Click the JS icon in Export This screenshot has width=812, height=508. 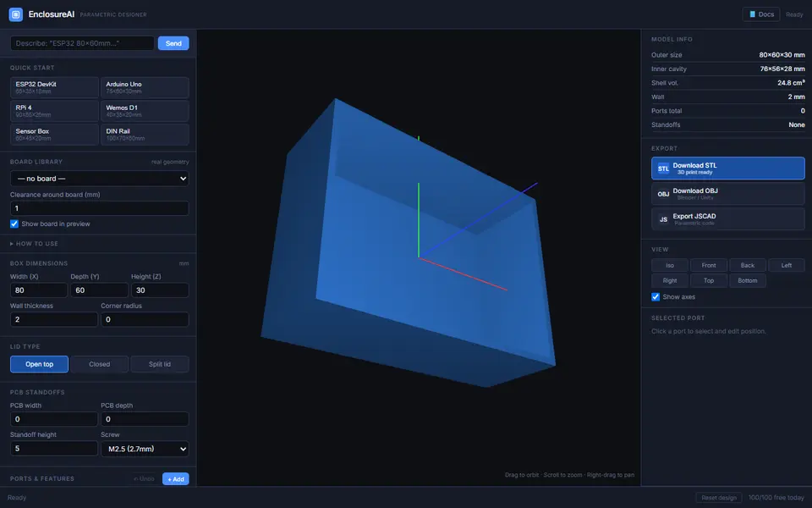[x=663, y=219]
